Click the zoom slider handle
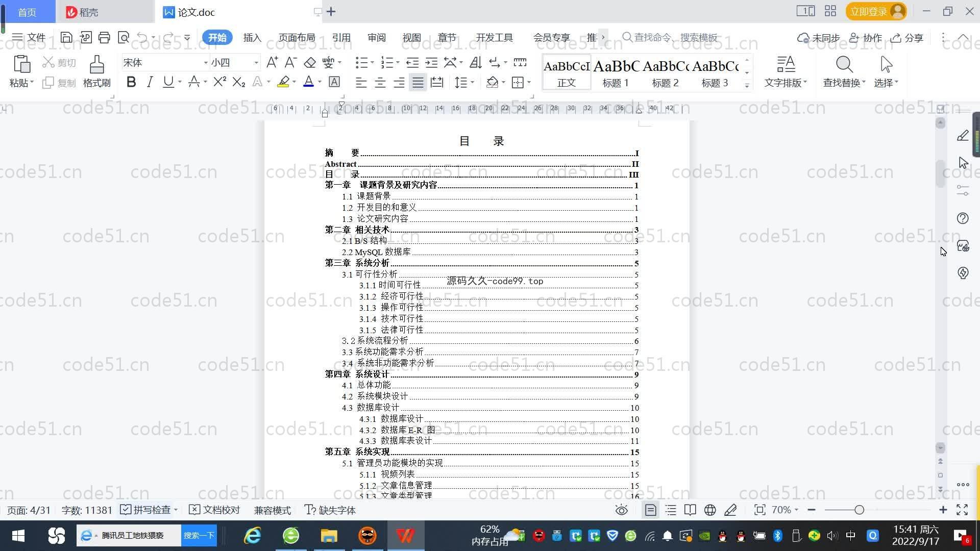 point(860,510)
